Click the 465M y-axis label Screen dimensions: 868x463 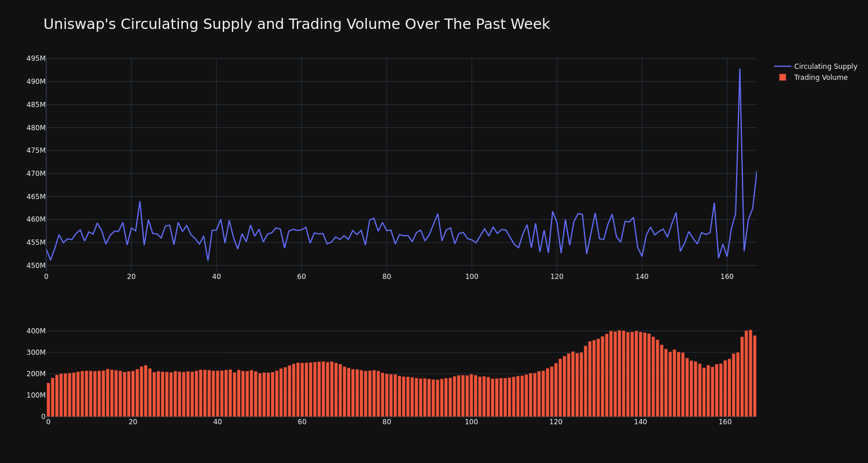36,197
